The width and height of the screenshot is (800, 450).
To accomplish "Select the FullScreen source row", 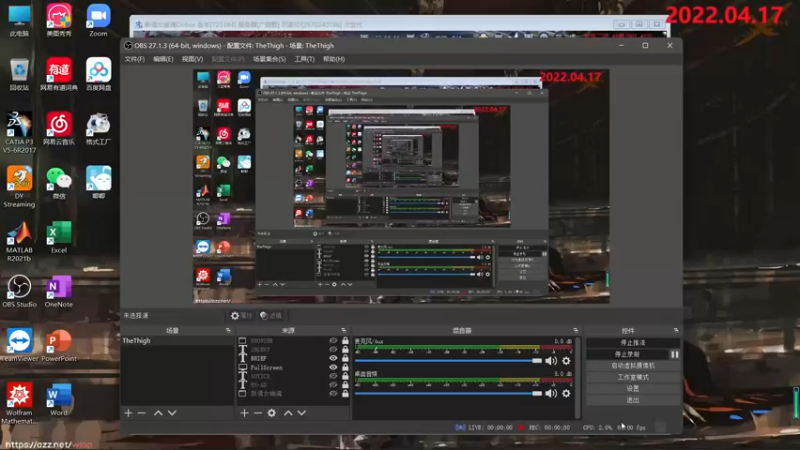I will (294, 367).
